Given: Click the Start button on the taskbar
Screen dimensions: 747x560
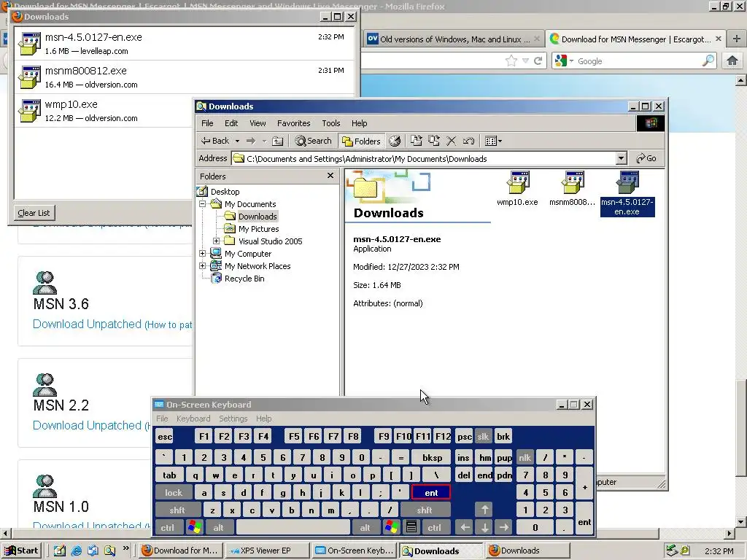Looking at the screenshot, I should 22,551.
